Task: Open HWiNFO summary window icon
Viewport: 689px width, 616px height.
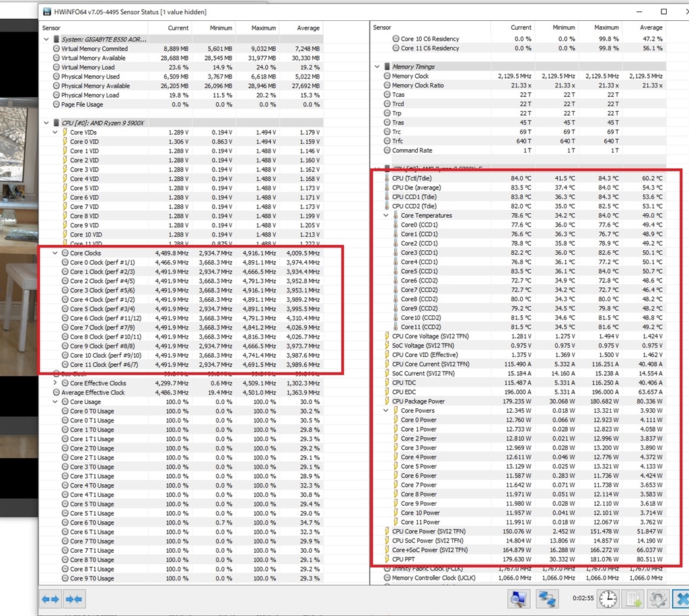Action: click(x=519, y=599)
